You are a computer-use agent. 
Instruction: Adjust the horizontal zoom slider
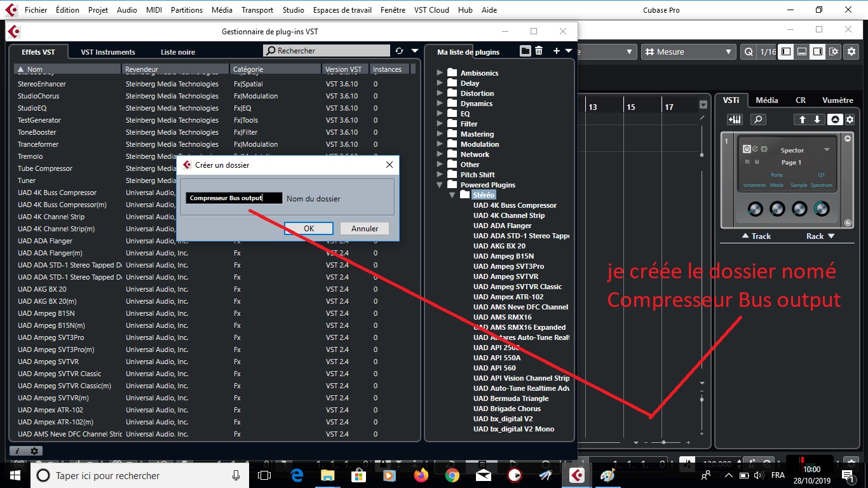[x=663, y=442]
